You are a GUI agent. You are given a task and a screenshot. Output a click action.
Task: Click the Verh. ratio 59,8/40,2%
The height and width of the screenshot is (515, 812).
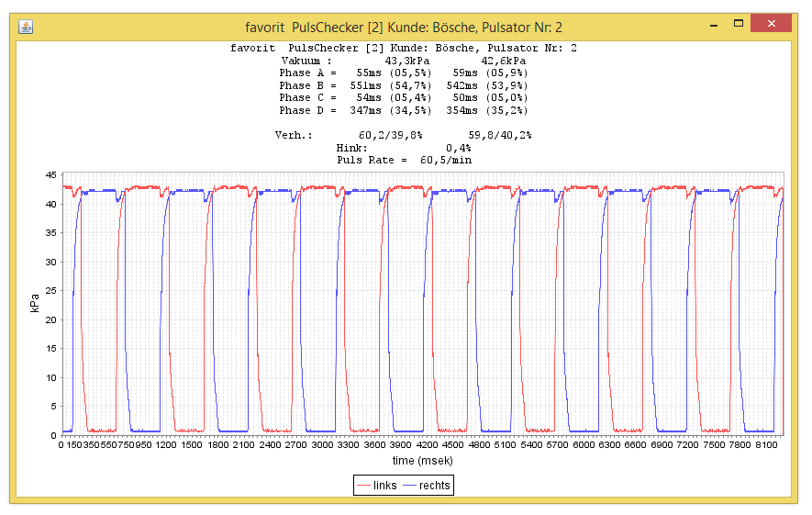tap(500, 135)
